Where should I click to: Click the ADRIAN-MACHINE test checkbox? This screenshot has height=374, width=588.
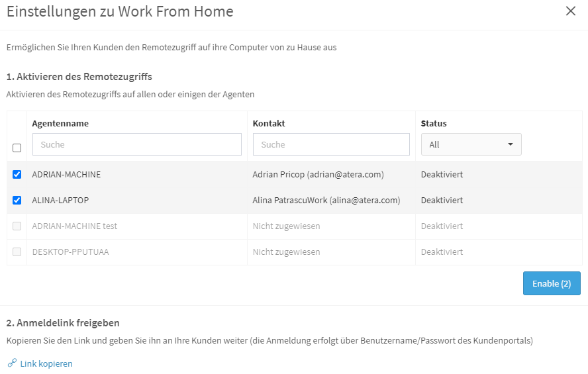[17, 226]
